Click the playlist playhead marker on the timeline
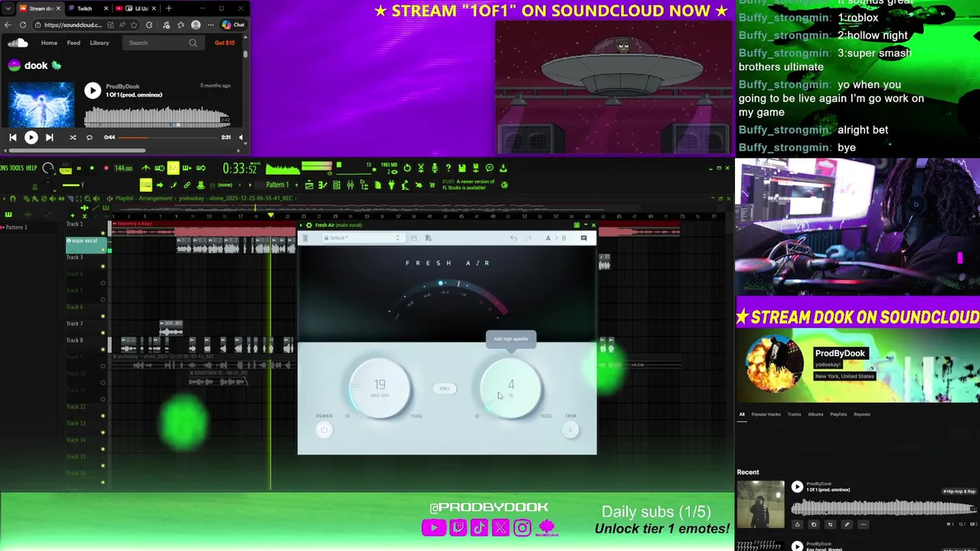This screenshot has width=980, height=551. pyautogui.click(x=270, y=216)
